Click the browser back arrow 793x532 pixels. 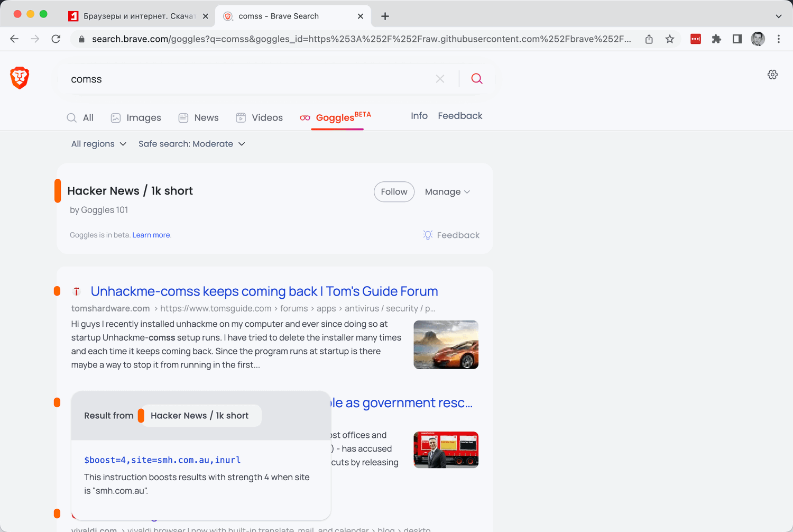[x=14, y=39]
